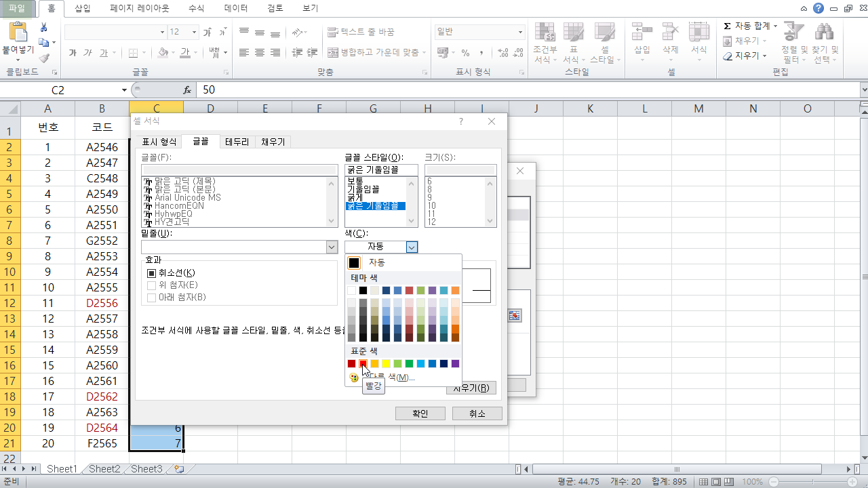868x488 pixels.
Task: Click the Comma Style icon
Action: [x=481, y=53]
